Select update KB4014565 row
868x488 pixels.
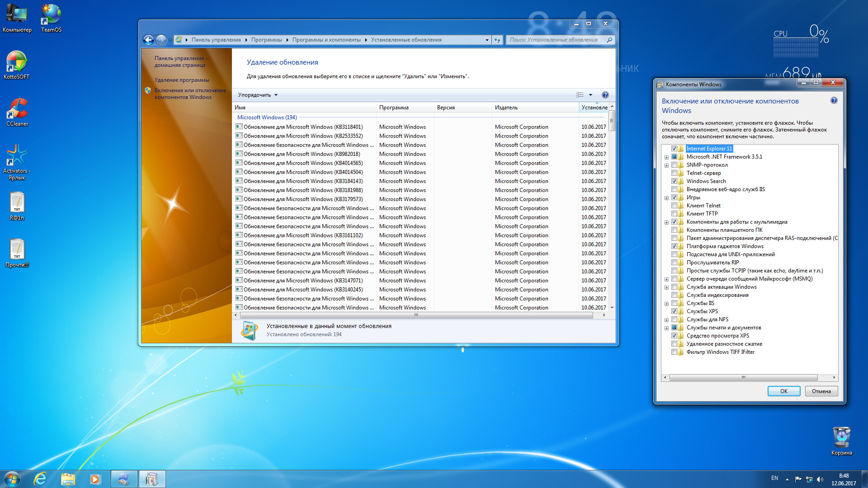click(x=421, y=163)
